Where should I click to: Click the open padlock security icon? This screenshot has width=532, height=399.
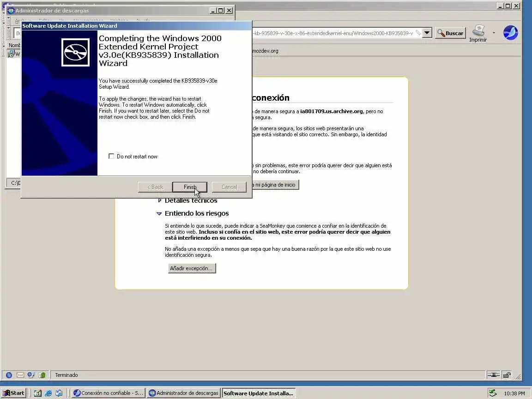pyautogui.click(x=507, y=375)
